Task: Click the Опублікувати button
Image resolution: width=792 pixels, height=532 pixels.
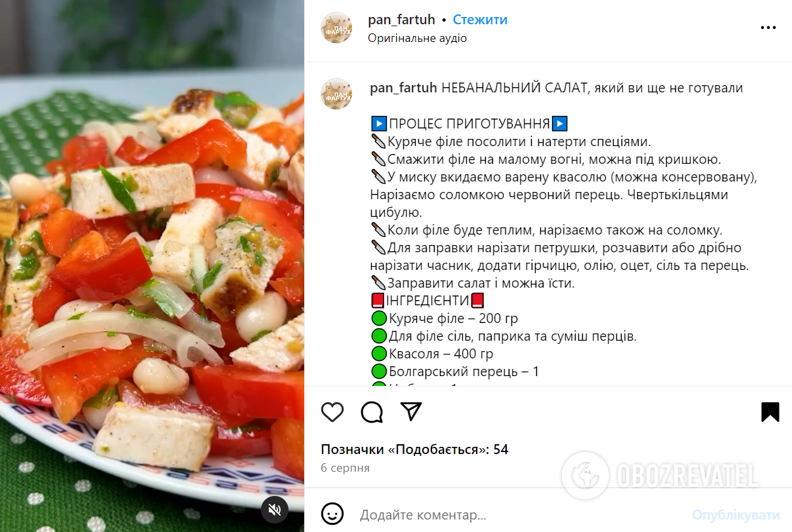Action: coord(736,515)
